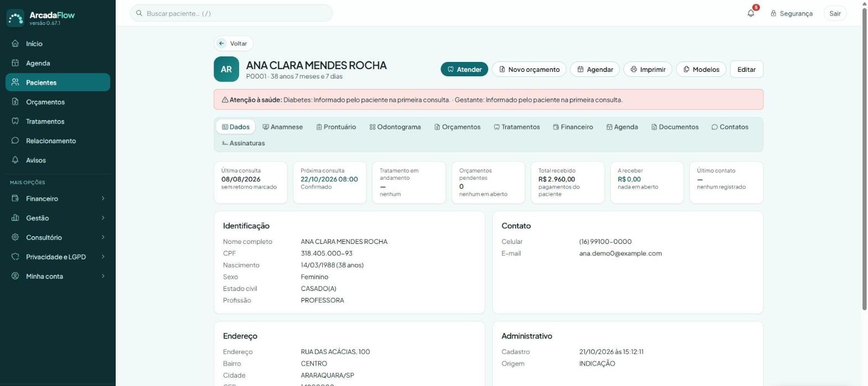868x386 pixels.
Task: Expand the Minha conta chevron
Action: tap(103, 276)
